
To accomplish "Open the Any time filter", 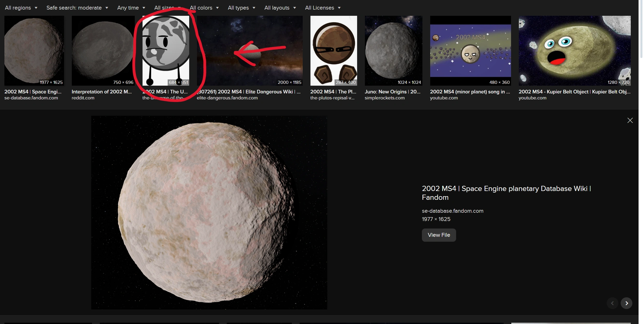I will pyautogui.click(x=131, y=8).
